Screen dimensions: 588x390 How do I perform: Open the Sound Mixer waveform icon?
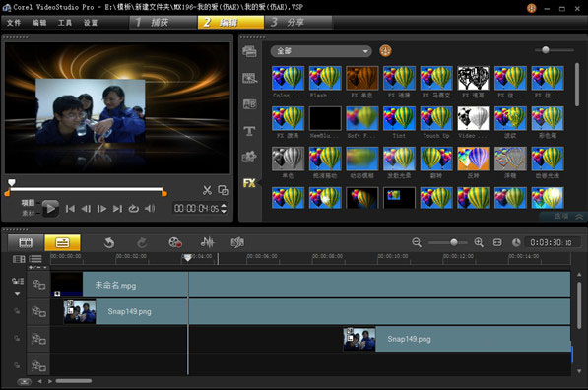[x=207, y=242]
